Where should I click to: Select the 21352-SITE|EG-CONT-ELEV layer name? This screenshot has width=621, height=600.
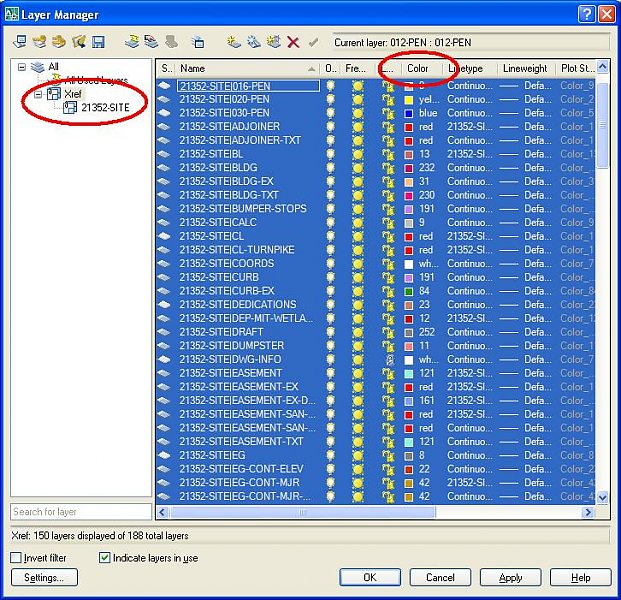point(241,469)
